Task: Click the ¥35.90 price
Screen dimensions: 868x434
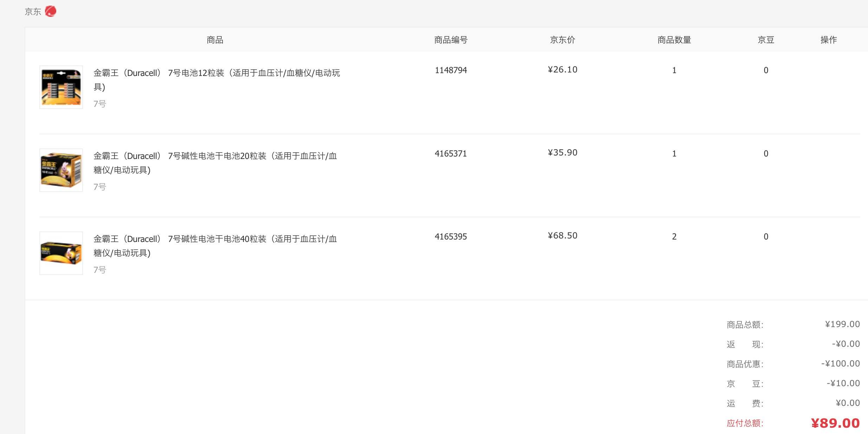Action: 562,153
